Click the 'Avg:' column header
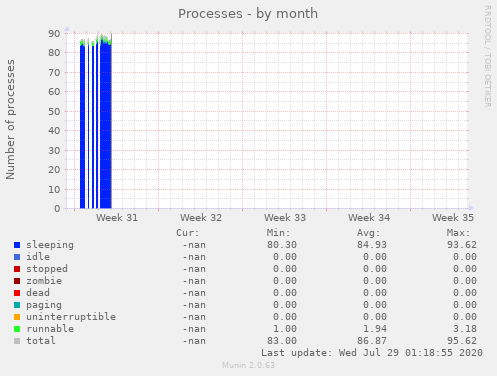This screenshot has height=376, width=497. 368,233
